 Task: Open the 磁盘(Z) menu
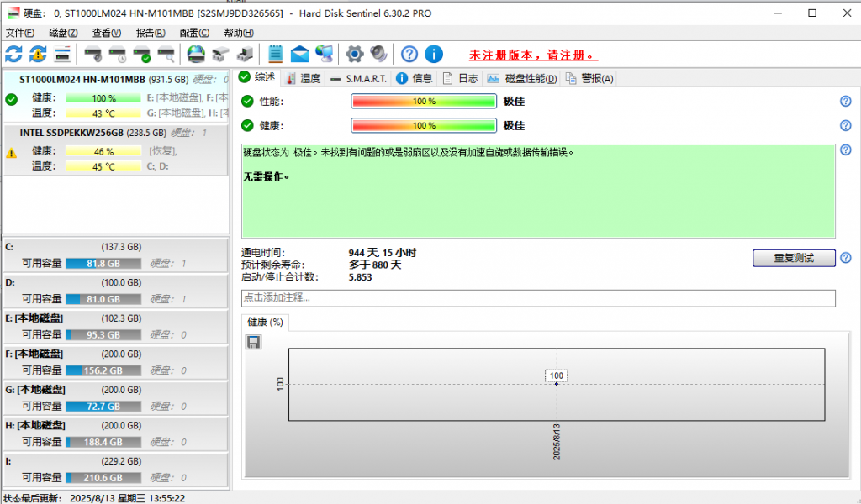(63, 33)
